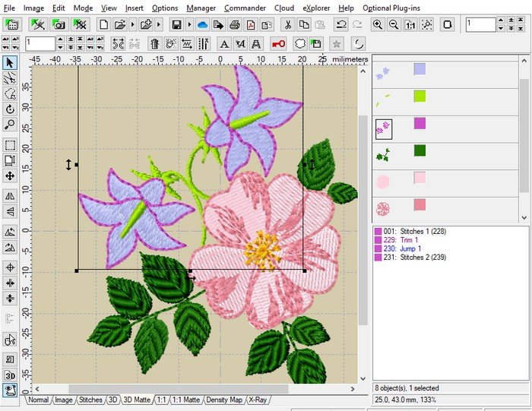Screen dimensions: 532x411
Task: Switch to the X-Ray view tab
Action: pyautogui.click(x=258, y=400)
